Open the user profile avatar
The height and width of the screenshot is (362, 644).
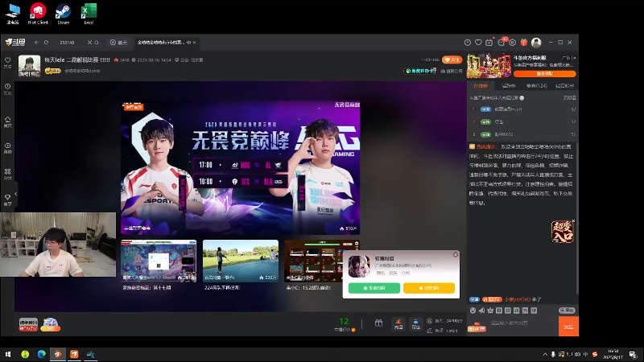536,43
